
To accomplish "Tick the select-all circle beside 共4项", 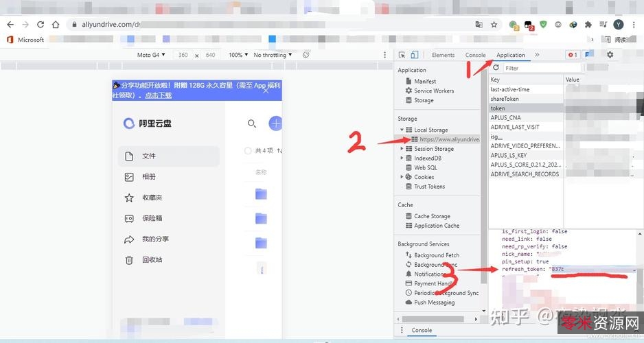I will coord(248,150).
